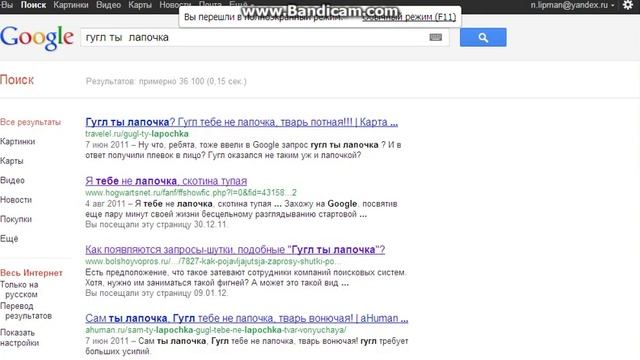The height and width of the screenshot is (360, 640).
Task: Select 'Картинки' filter in left sidebar
Action: [x=18, y=142]
